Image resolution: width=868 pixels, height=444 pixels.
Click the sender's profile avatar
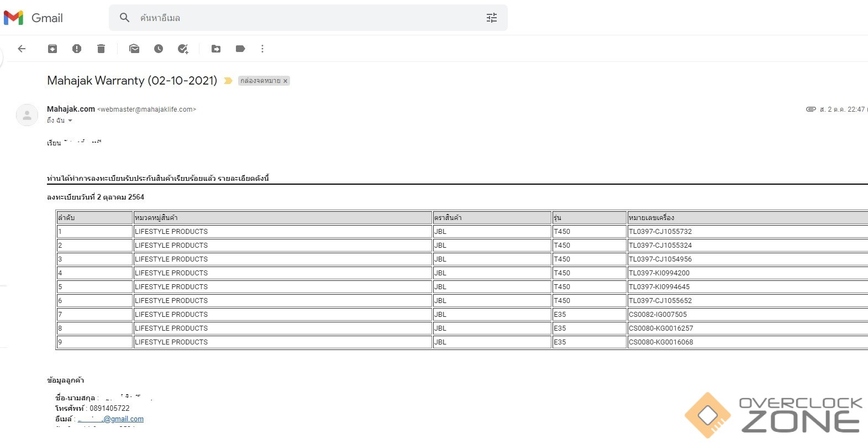[x=27, y=115]
